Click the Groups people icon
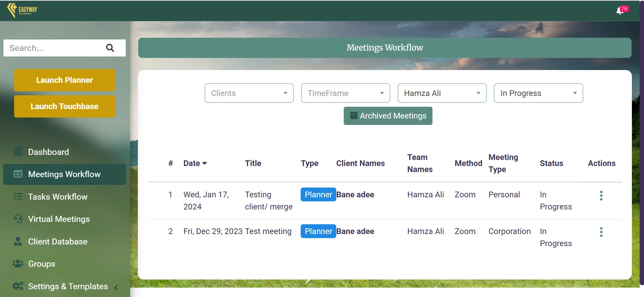The width and height of the screenshot is (644, 297). (18, 264)
